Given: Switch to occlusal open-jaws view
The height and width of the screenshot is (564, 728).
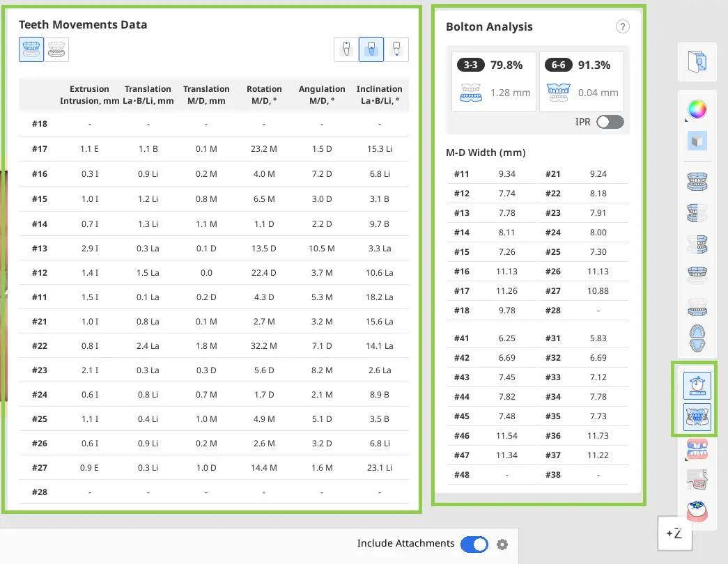Looking at the screenshot, I should pos(697,338).
